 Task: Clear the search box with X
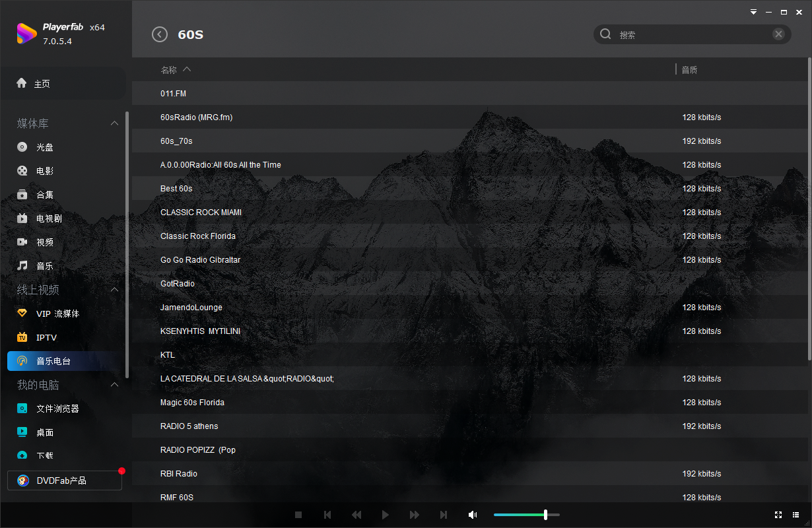778,34
